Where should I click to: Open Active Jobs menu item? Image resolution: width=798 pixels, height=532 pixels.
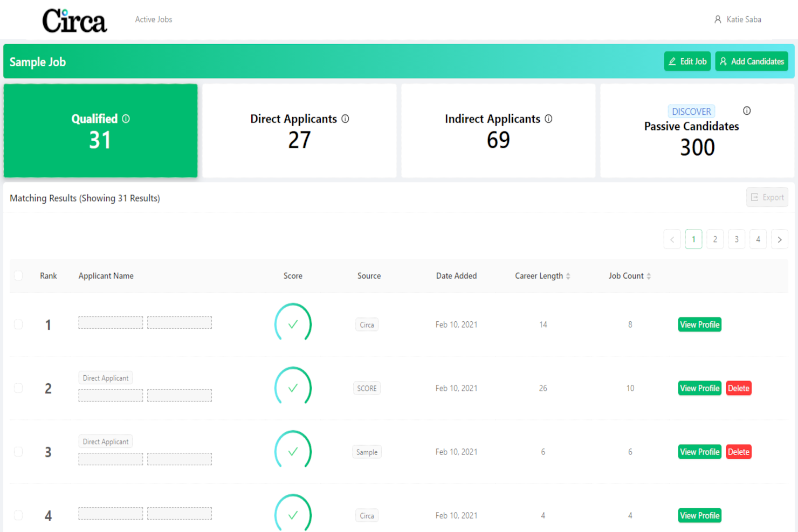tap(154, 19)
